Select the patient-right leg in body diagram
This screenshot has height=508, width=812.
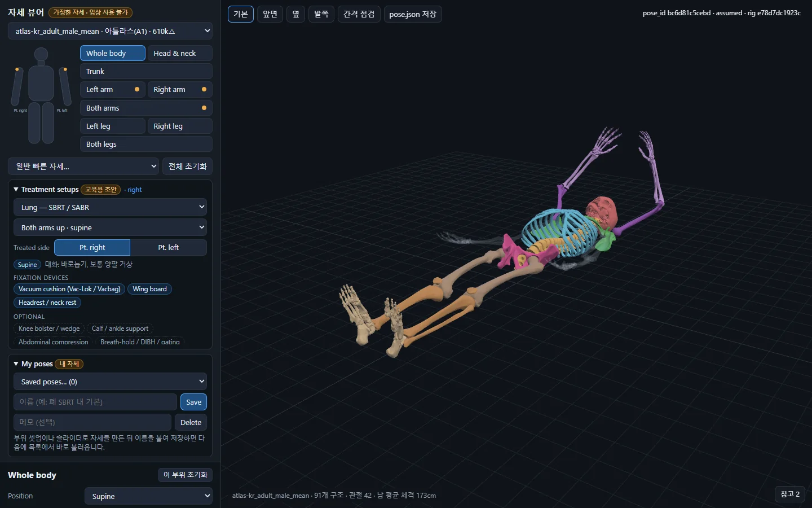(x=34, y=122)
